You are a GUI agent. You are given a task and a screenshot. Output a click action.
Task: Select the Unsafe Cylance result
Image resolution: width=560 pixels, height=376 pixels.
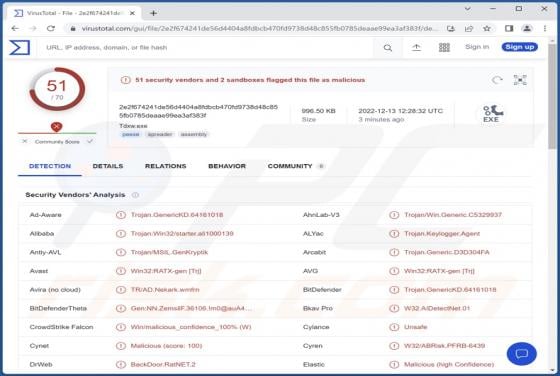click(x=415, y=327)
